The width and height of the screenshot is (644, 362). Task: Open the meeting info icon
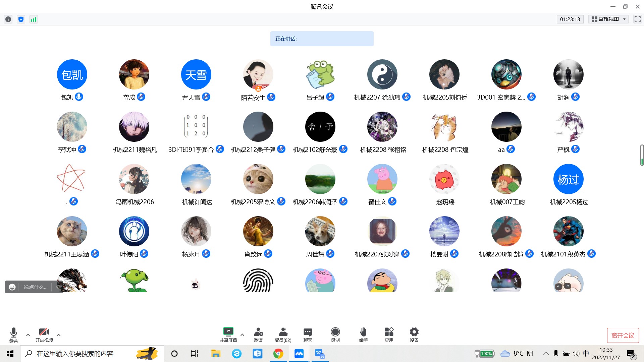[8, 19]
